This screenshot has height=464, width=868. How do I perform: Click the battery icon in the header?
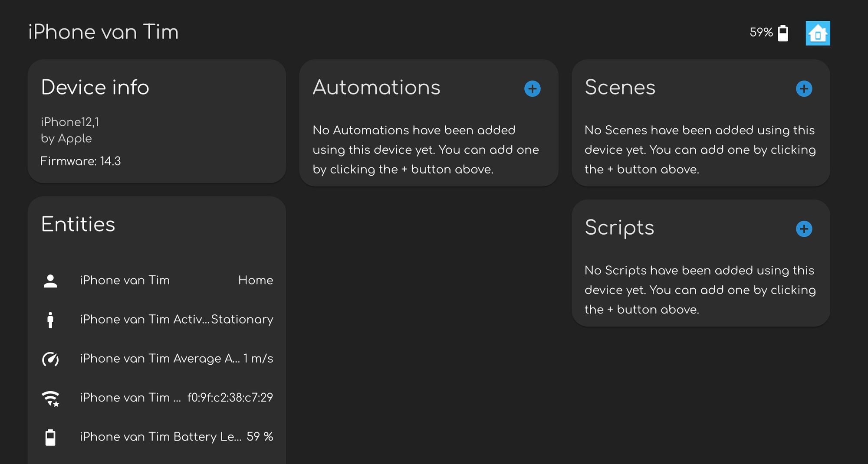783,33
